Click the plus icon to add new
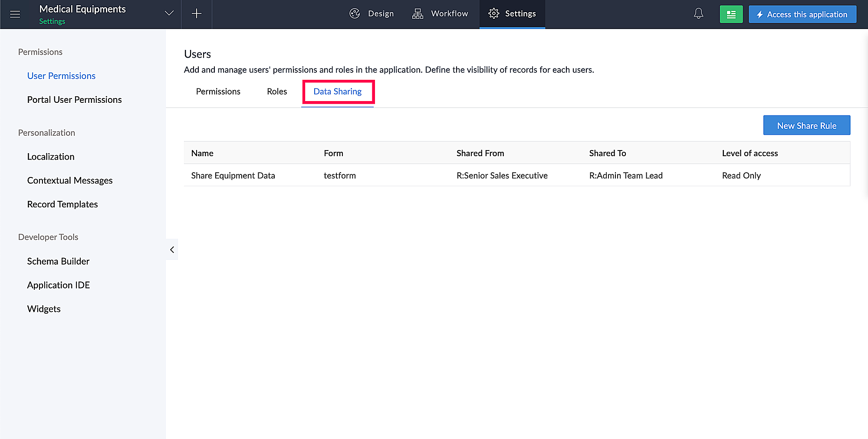868x439 pixels. 197,14
